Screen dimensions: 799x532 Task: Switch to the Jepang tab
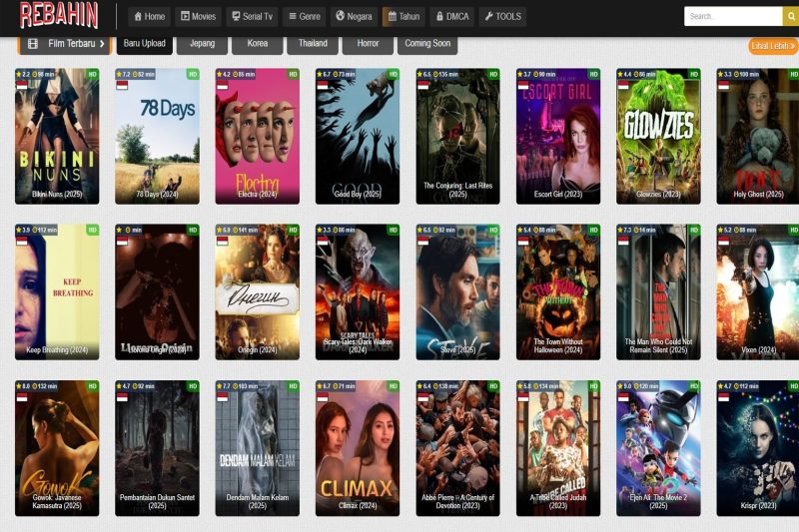202,44
